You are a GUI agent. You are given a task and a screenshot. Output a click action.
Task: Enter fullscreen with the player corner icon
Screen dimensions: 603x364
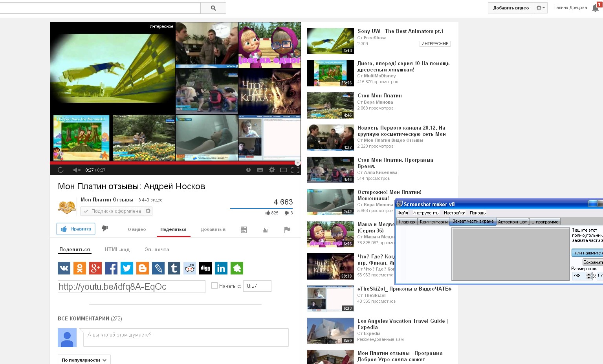[x=295, y=170]
